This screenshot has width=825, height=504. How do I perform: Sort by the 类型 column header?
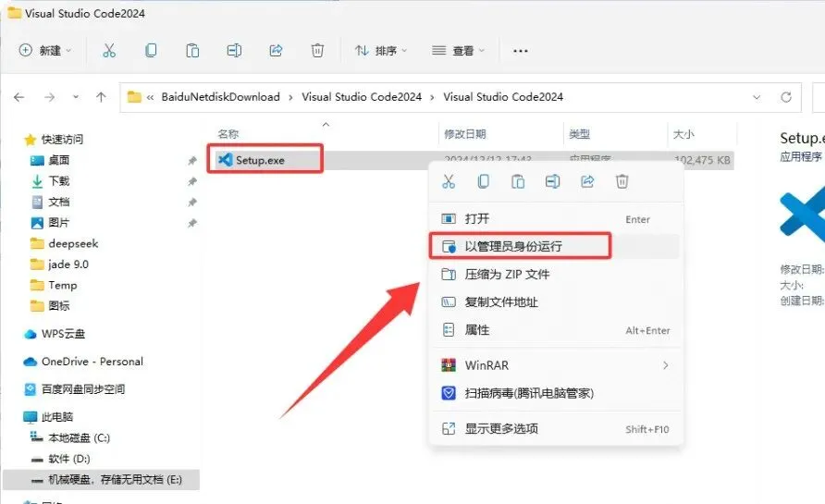tap(579, 134)
